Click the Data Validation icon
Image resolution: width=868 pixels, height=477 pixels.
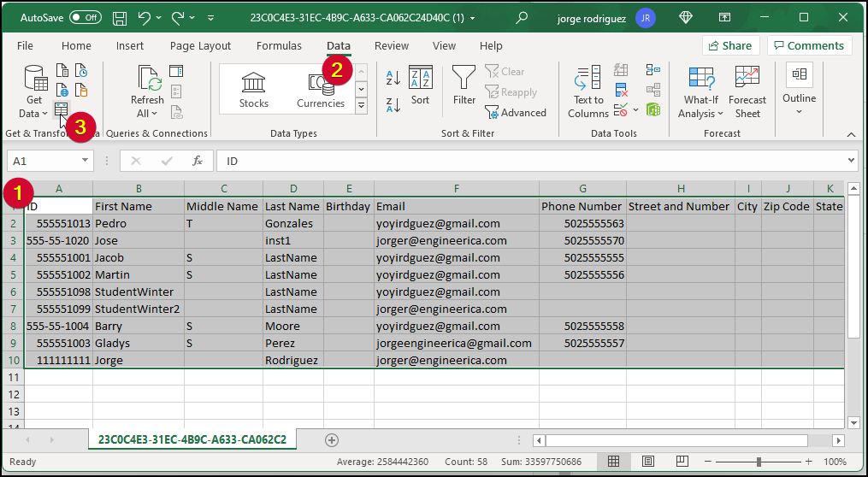point(621,109)
